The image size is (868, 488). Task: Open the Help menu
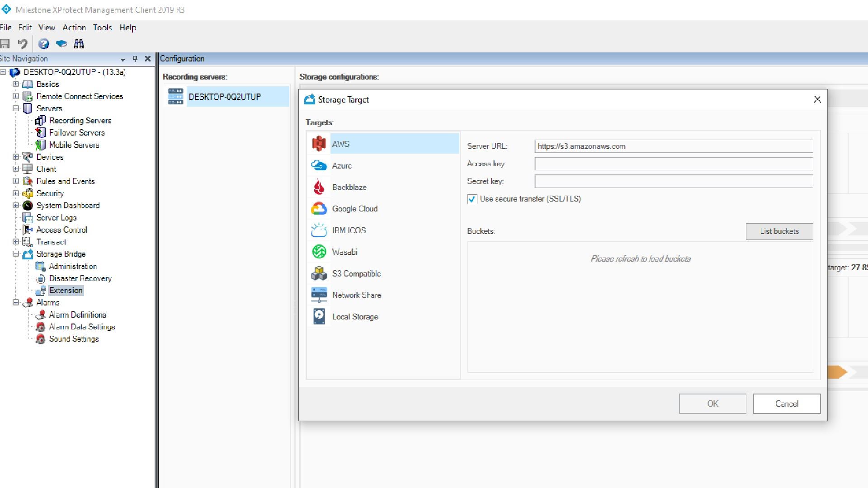click(x=127, y=28)
